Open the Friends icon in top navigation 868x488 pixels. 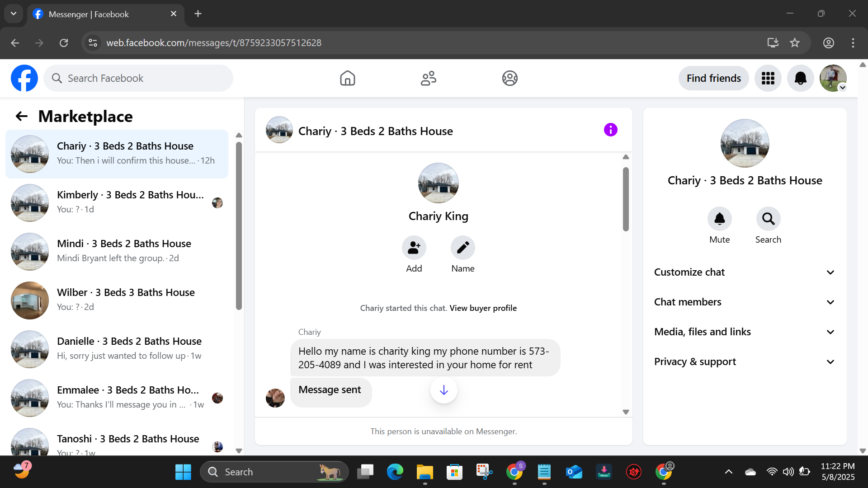tap(429, 78)
